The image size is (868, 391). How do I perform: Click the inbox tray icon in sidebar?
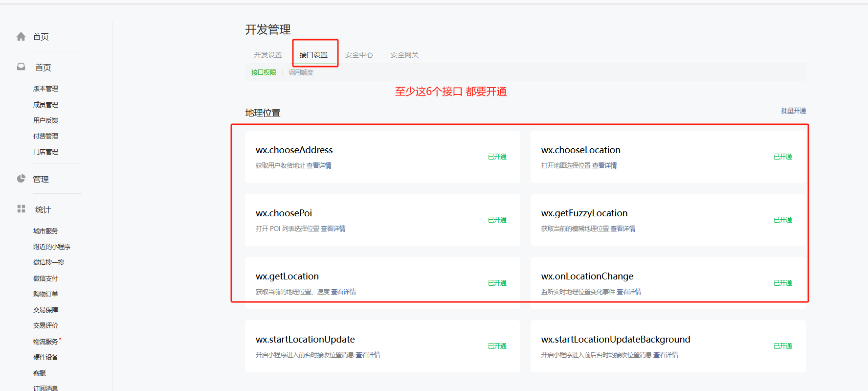point(21,67)
